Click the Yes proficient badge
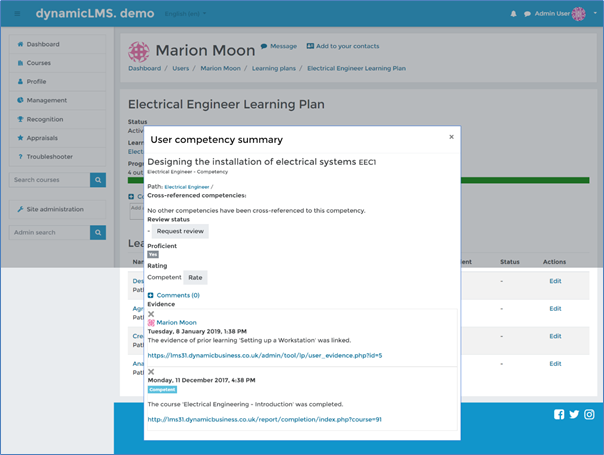 click(x=153, y=255)
